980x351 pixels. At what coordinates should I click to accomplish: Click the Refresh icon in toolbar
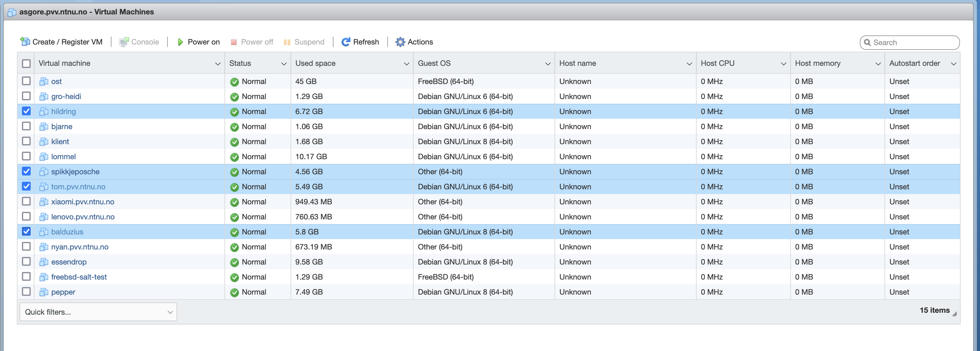[x=345, y=42]
